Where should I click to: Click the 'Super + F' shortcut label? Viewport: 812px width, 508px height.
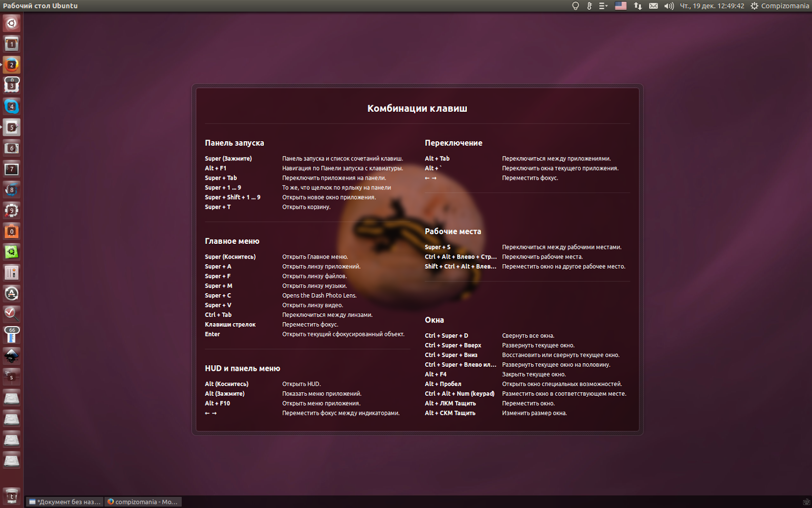218,276
